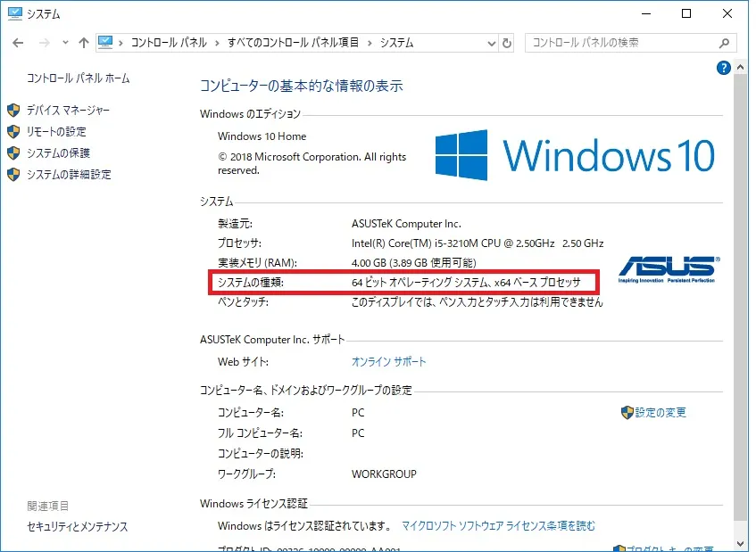Viewport: 756px width, 552px height.
Task: Click the © 2018 Microsoft Corporation copyright text
Action: [312, 163]
